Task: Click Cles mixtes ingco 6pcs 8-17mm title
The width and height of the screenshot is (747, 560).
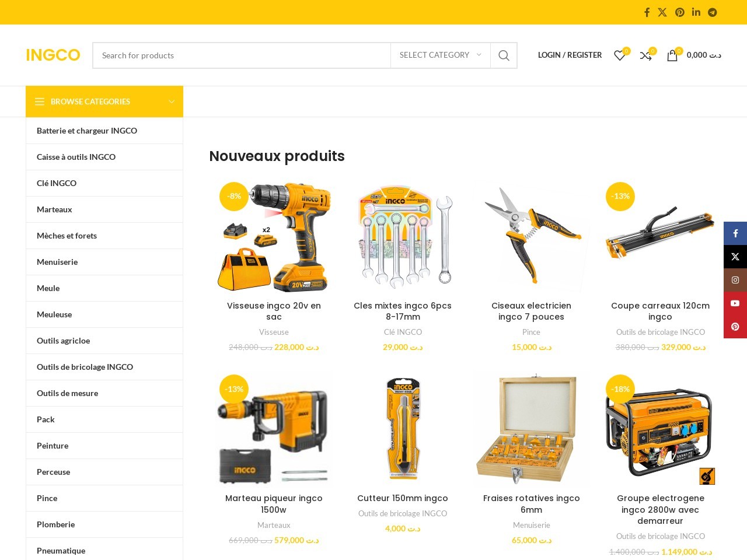Action: (x=403, y=311)
